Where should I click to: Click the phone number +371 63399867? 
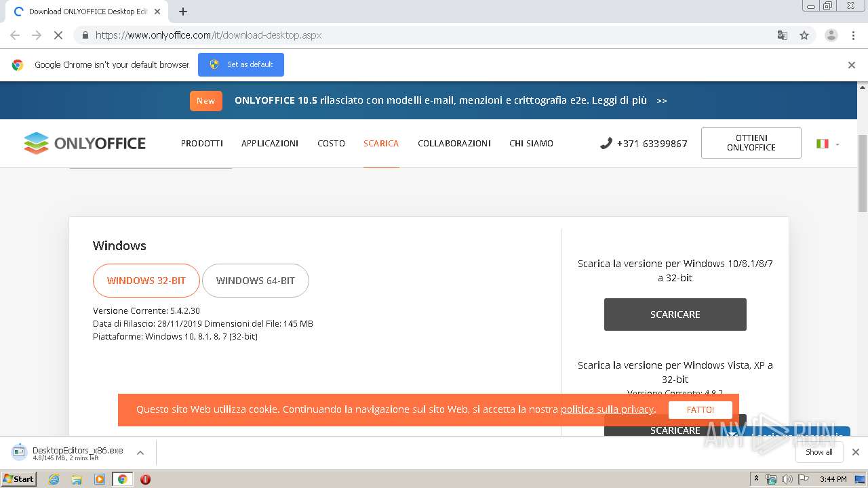click(644, 144)
